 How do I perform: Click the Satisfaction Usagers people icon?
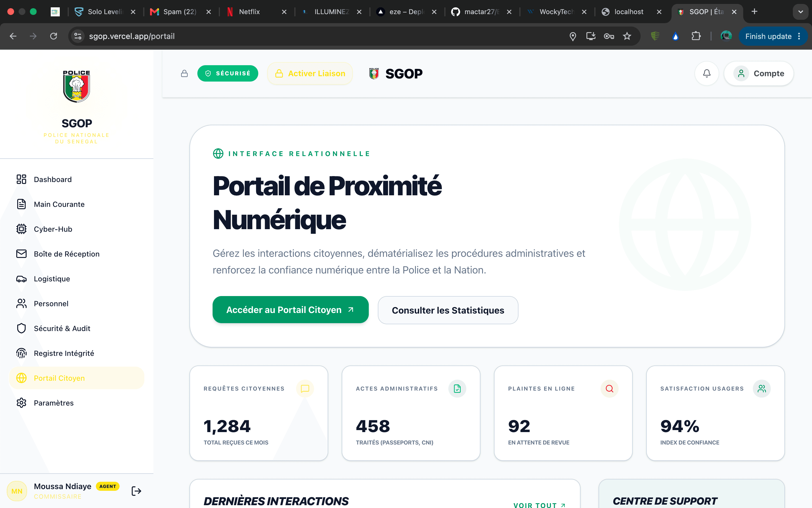(x=762, y=389)
